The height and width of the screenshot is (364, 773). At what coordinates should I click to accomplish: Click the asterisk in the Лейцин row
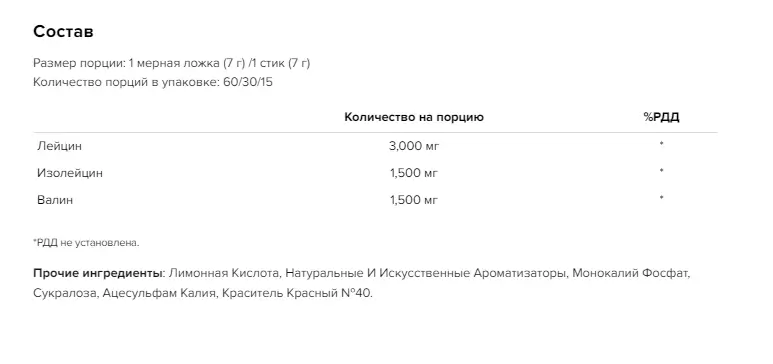[662, 144]
